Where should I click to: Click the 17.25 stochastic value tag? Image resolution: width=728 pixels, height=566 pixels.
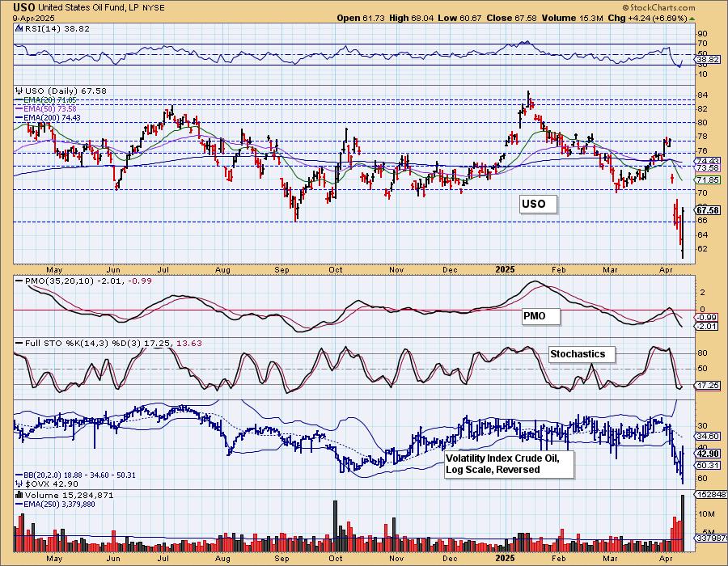709,385
